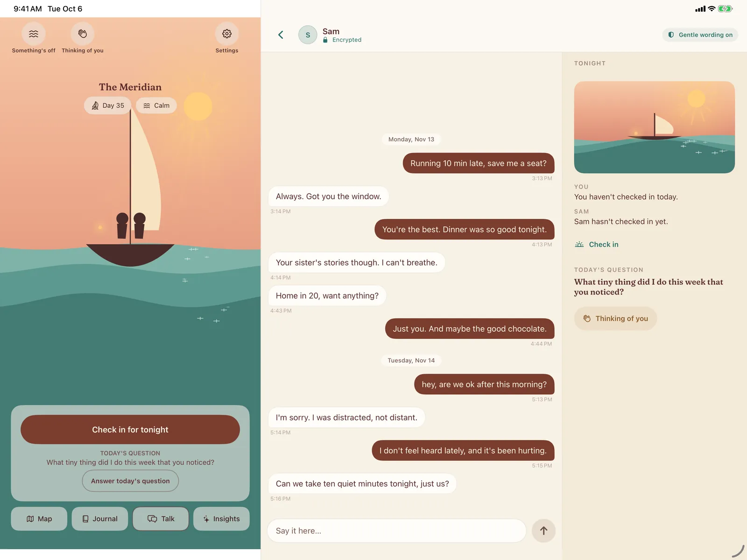This screenshot has width=747, height=560.
Task: Select message 'Always. Got you the window.'
Action: click(x=329, y=196)
